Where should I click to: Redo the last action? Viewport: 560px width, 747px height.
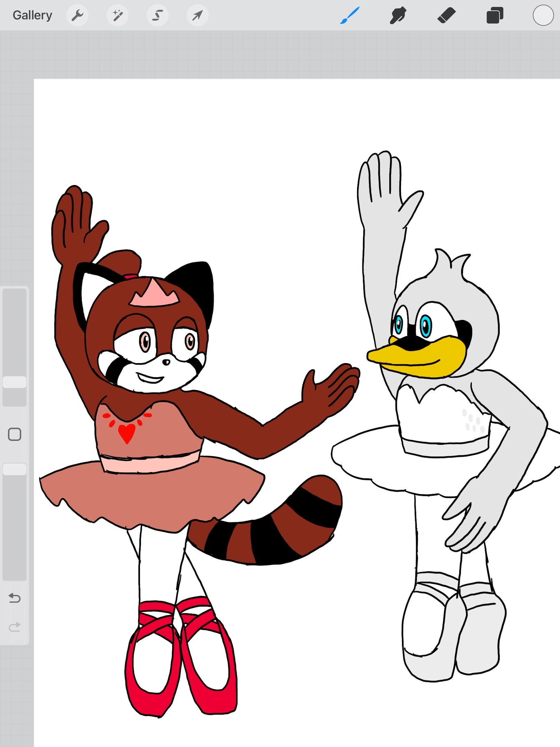15,627
